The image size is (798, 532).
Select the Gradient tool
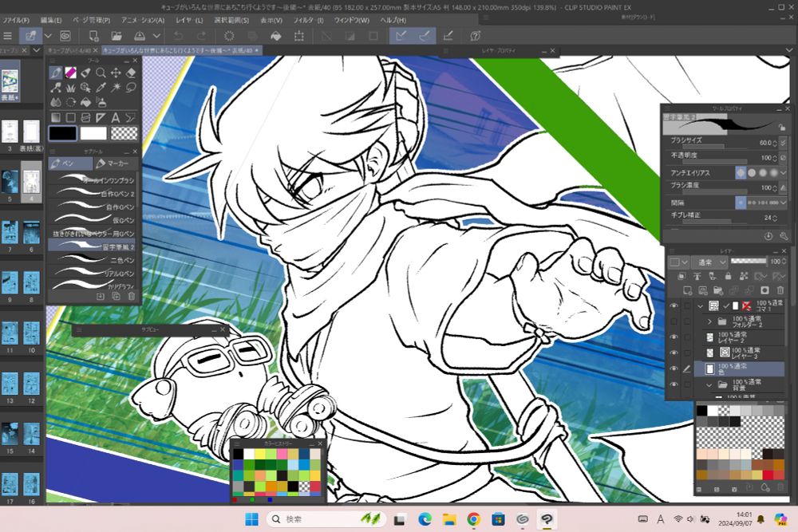coord(56,117)
